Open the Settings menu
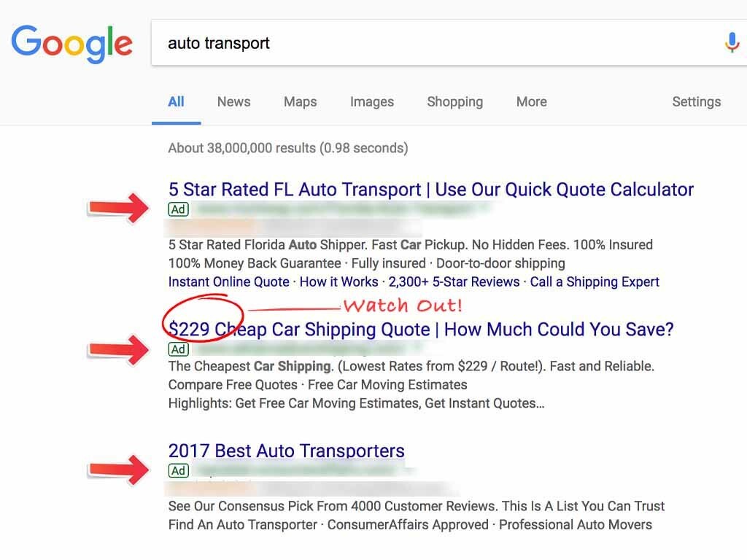 697,101
